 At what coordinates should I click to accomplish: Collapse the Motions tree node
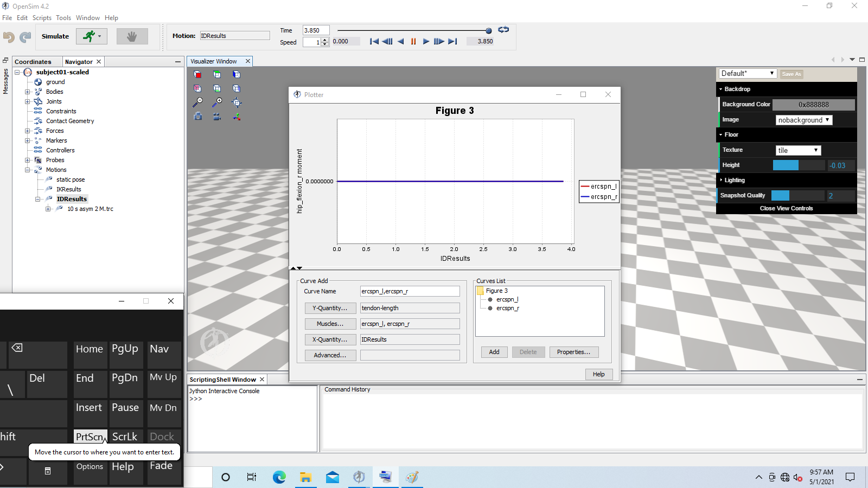27,170
